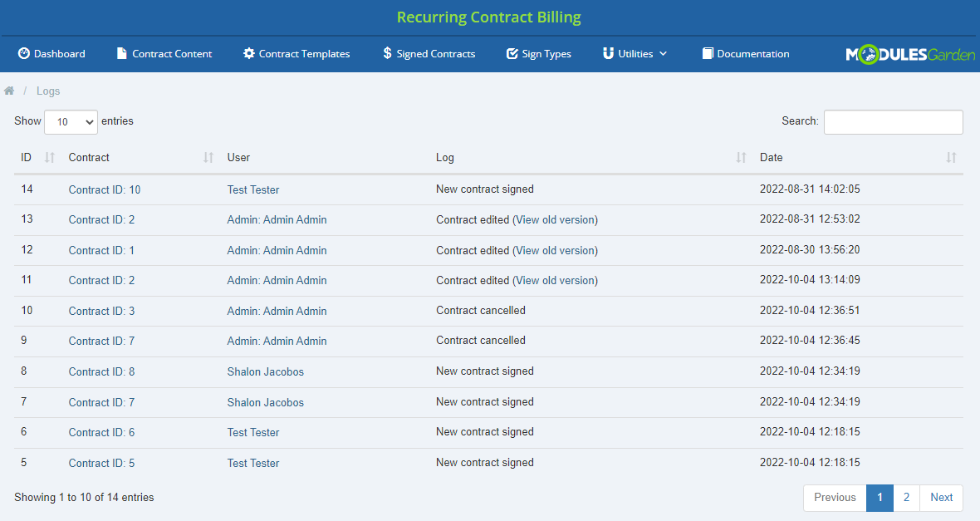Open Shalon Jacobos user in log row 7

pos(265,402)
